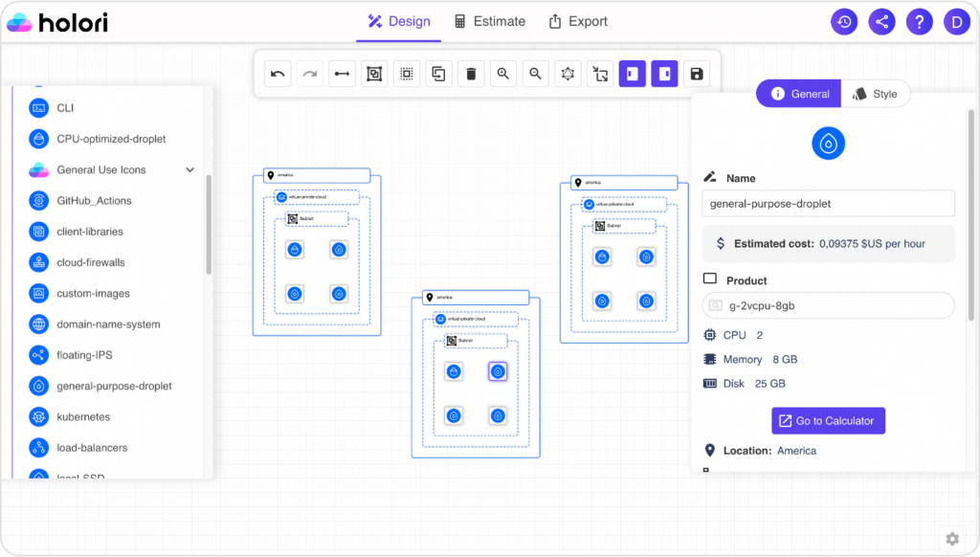The image size is (980, 557).
Task: Select the General properties tab
Action: point(799,94)
